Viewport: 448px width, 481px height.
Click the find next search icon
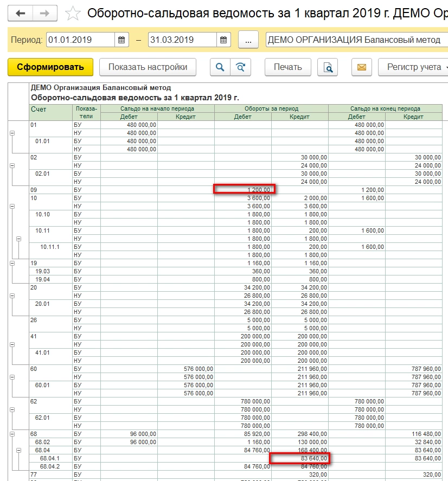240,67
